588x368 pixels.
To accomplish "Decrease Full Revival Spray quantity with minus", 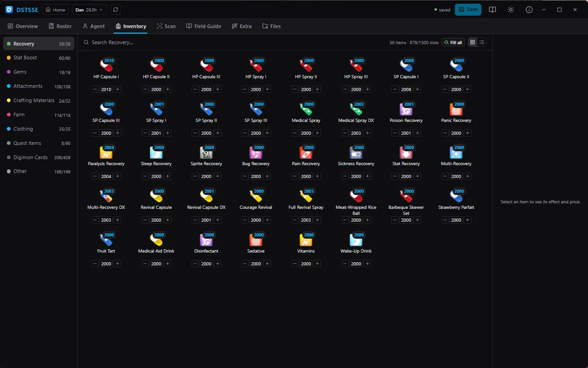I will click(x=294, y=220).
